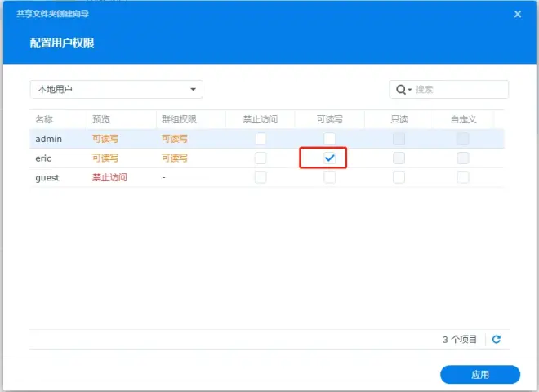Check 可读写 for guest

coord(329,177)
